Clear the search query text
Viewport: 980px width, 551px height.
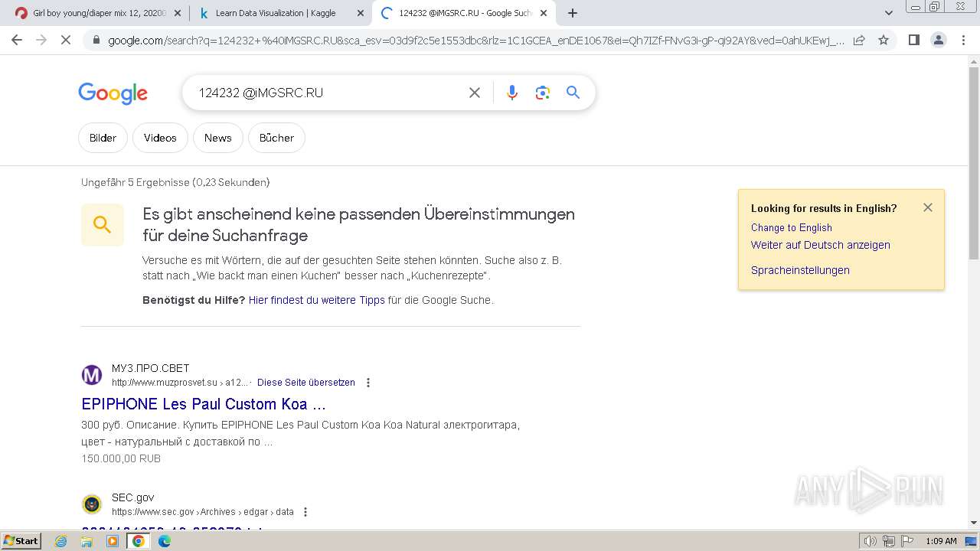[x=475, y=93]
